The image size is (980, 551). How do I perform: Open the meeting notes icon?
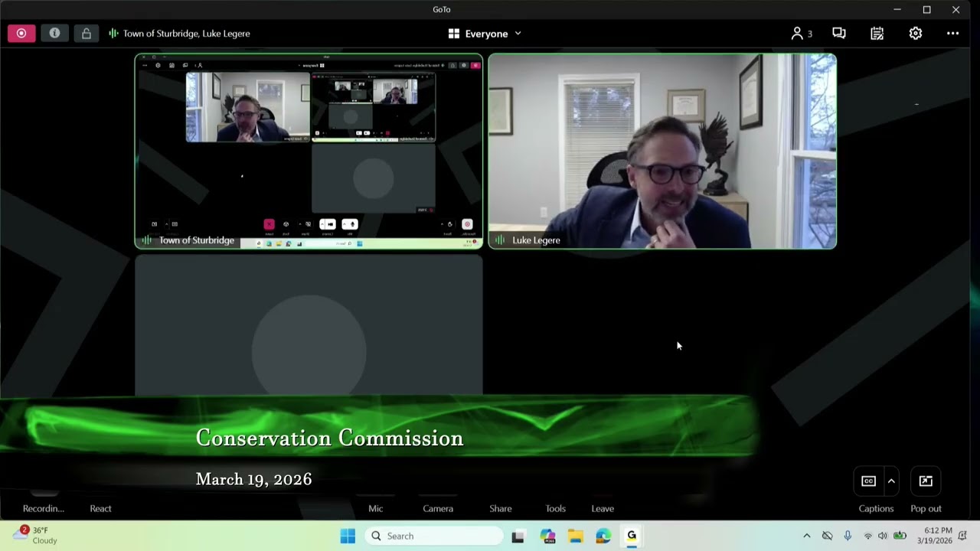tap(877, 34)
